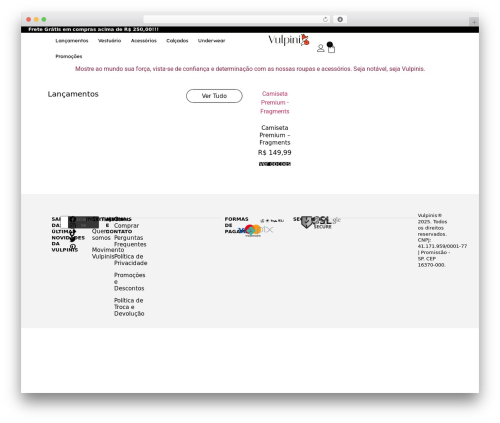This screenshot has height=423, width=500.
Task: Click the R$ 149,99 price text
Action: tap(275, 153)
